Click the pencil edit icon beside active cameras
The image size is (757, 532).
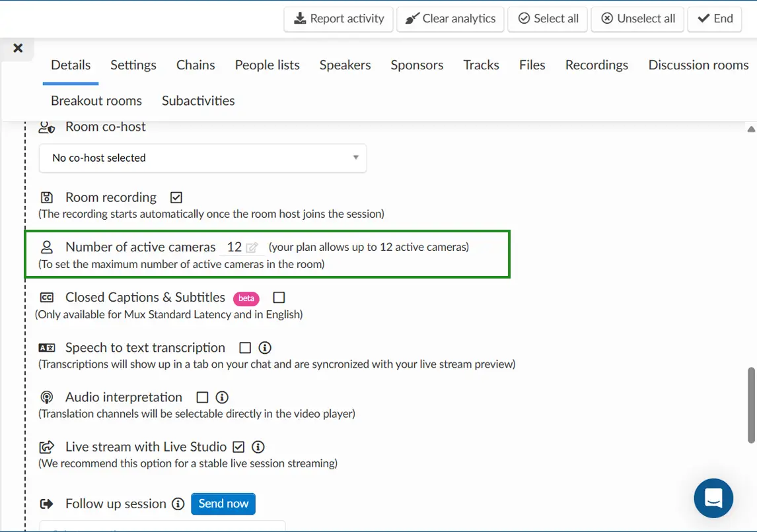coord(252,248)
